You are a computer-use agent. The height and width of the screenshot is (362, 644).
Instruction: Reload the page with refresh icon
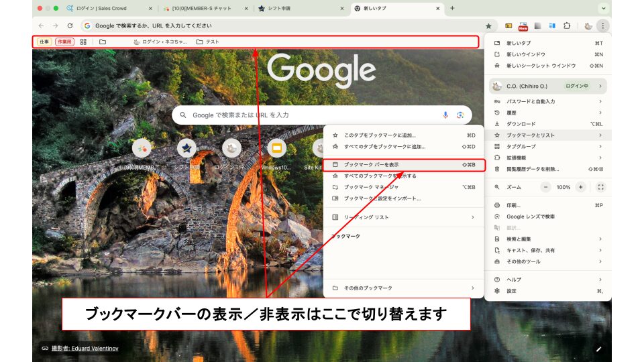tap(70, 25)
